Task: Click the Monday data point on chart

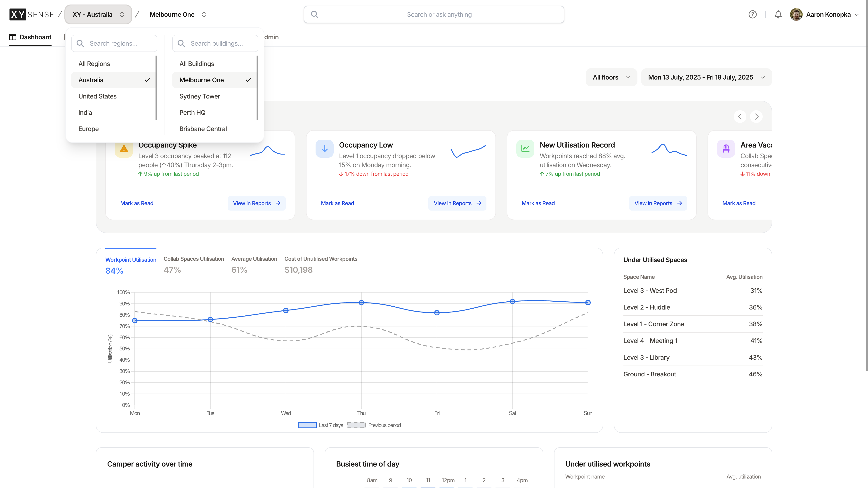Action: point(135,321)
